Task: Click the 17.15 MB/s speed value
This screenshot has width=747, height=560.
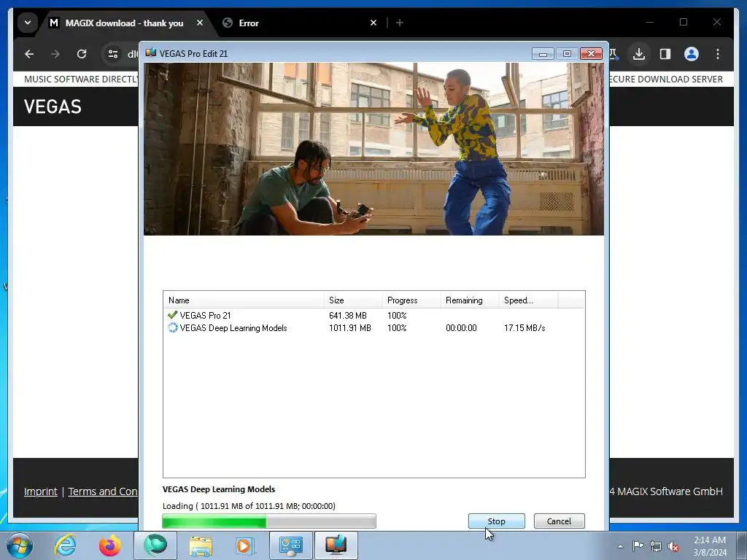Action: pos(525,328)
